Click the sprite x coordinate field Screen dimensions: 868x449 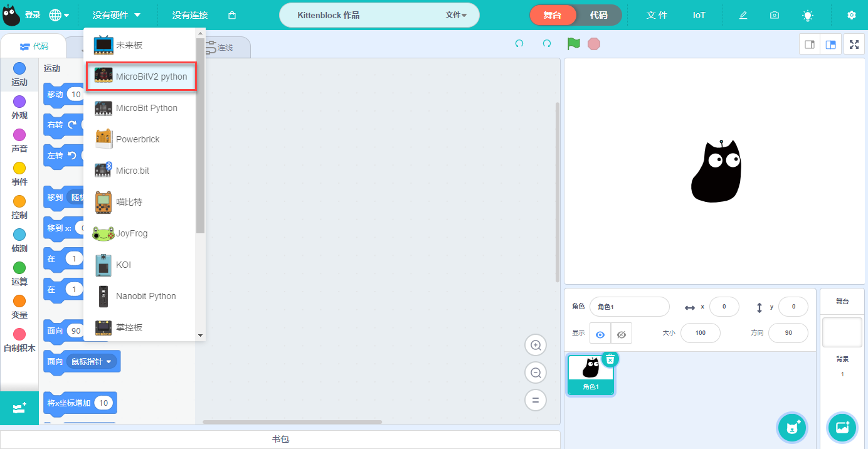(724, 307)
